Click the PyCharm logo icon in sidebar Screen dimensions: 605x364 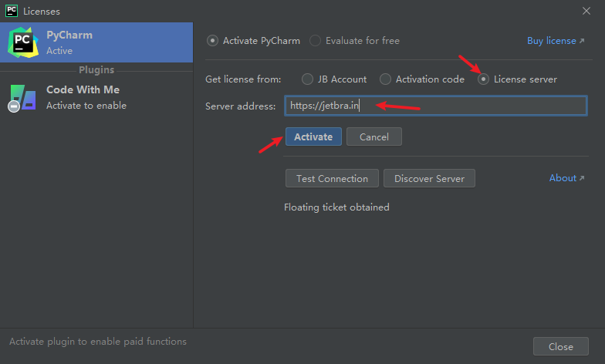coord(22,42)
